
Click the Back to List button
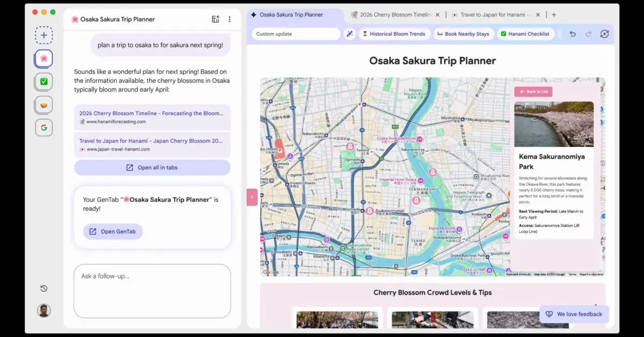[x=533, y=92]
